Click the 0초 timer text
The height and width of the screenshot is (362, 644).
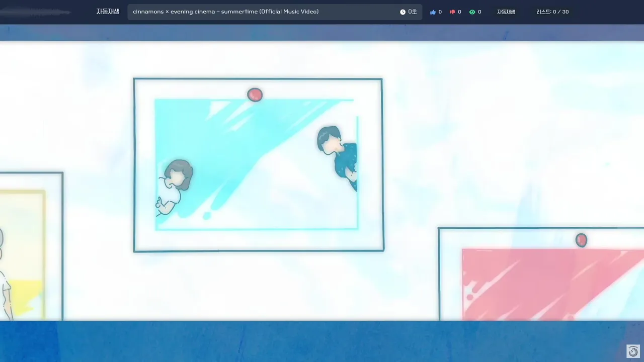tap(413, 12)
